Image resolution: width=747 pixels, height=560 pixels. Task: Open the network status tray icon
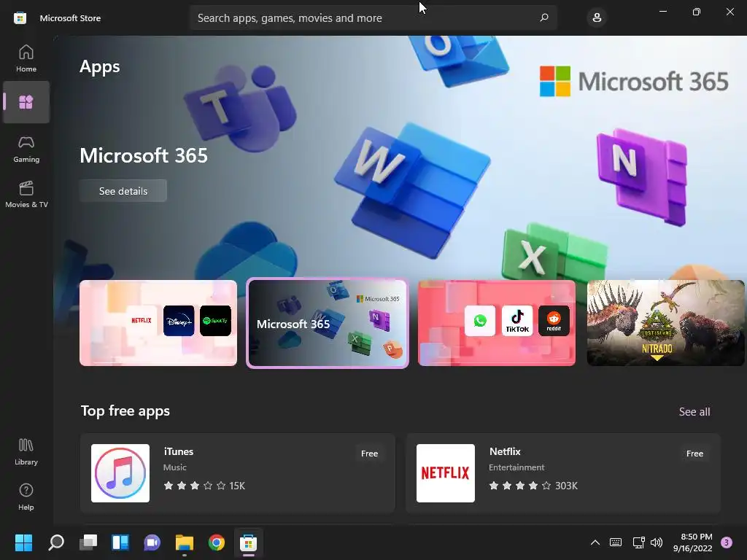638,542
